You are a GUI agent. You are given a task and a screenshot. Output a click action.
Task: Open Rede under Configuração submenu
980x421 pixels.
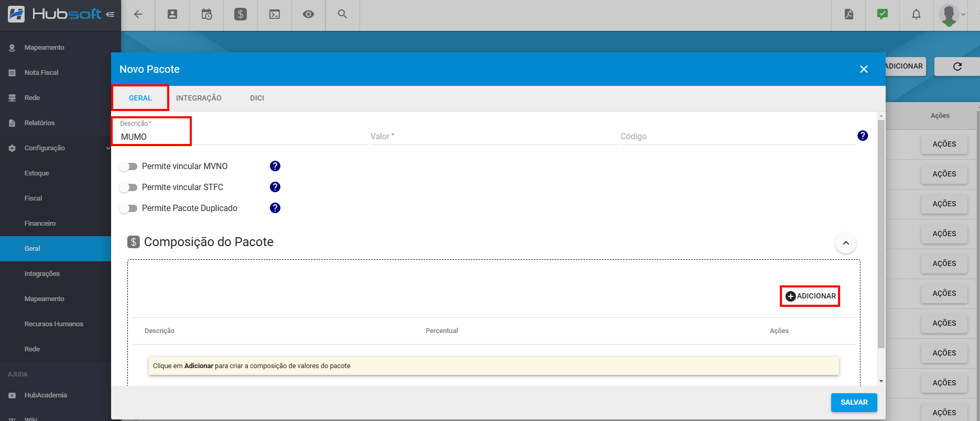32,349
